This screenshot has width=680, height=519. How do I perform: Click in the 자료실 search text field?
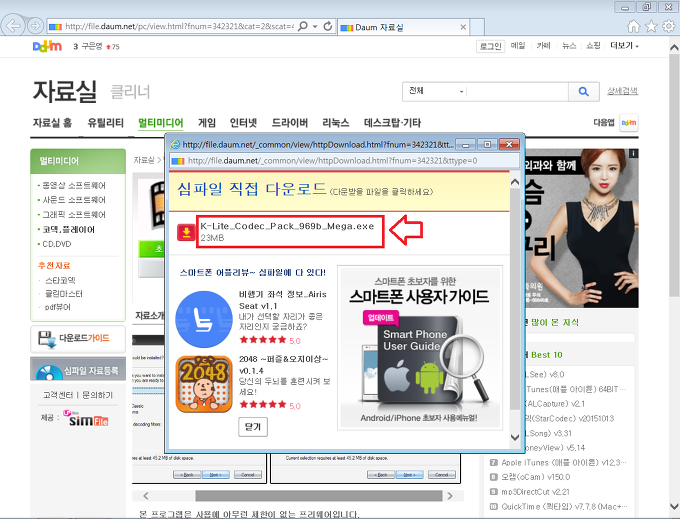pos(518,91)
